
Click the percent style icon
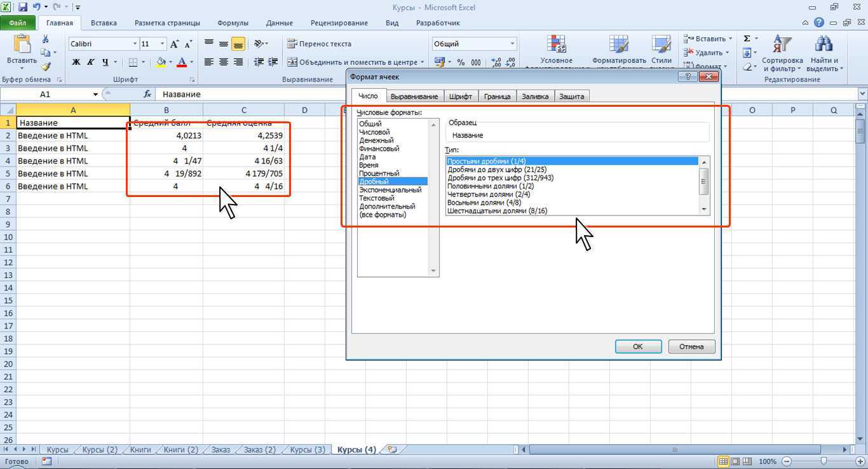461,62
